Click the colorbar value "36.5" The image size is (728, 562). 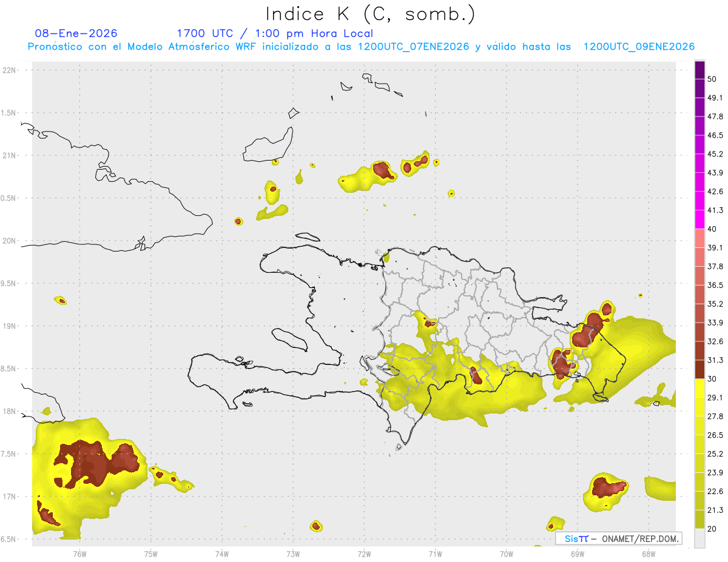point(716,285)
